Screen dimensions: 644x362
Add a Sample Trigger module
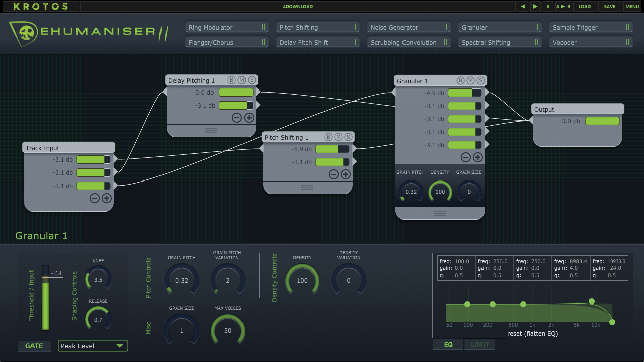(x=591, y=27)
